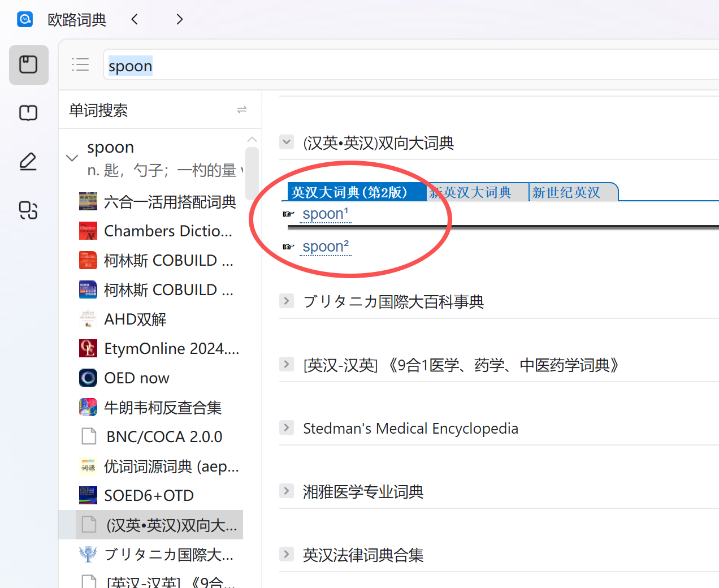Image resolution: width=719 pixels, height=588 pixels.
Task: Open the spoon¹ entry link
Action: pos(326,214)
